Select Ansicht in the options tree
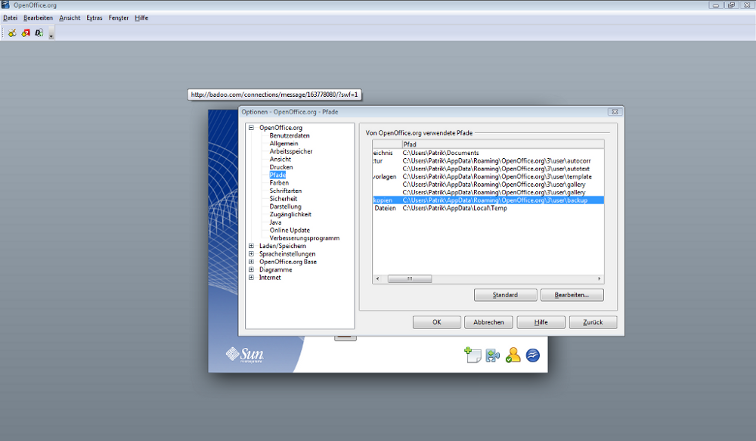 [280, 159]
